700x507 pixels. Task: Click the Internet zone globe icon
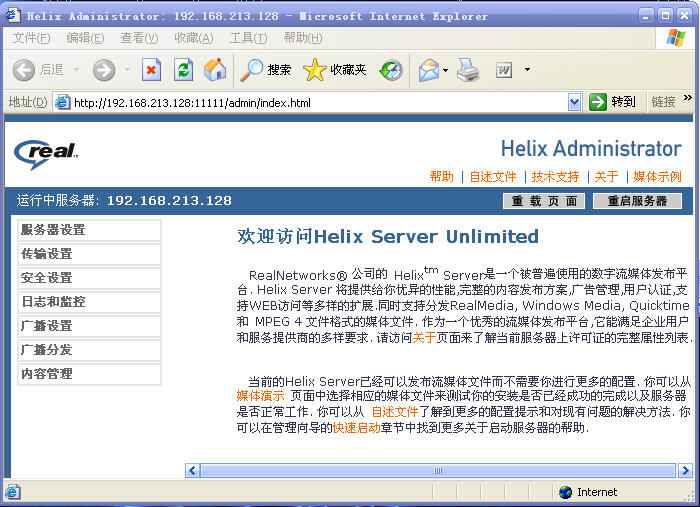point(565,492)
